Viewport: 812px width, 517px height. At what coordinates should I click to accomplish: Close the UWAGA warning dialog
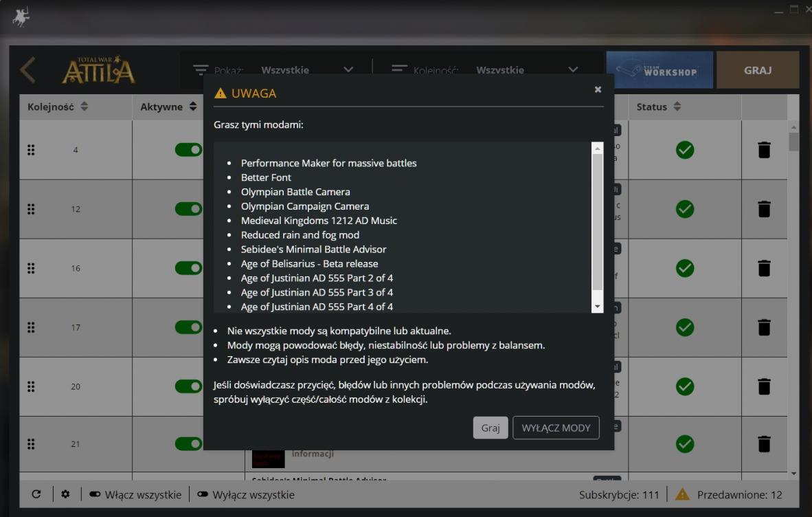[598, 89]
